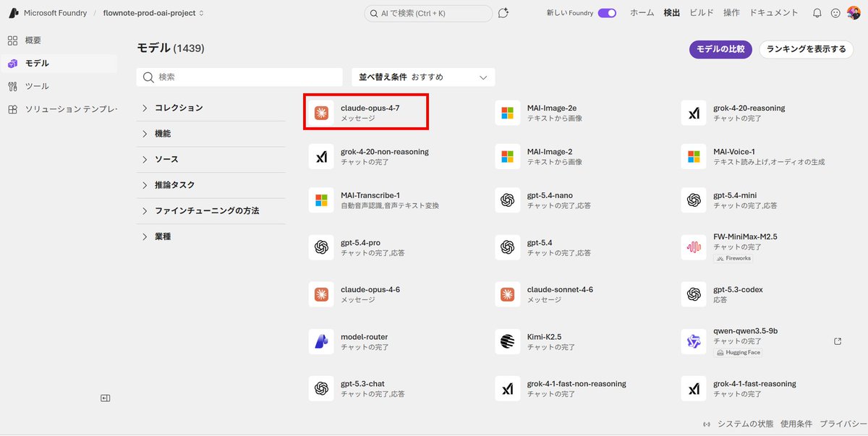Click the grok-4-1-fast-non-reasoning model name
The image size is (868, 436).
(576, 384)
